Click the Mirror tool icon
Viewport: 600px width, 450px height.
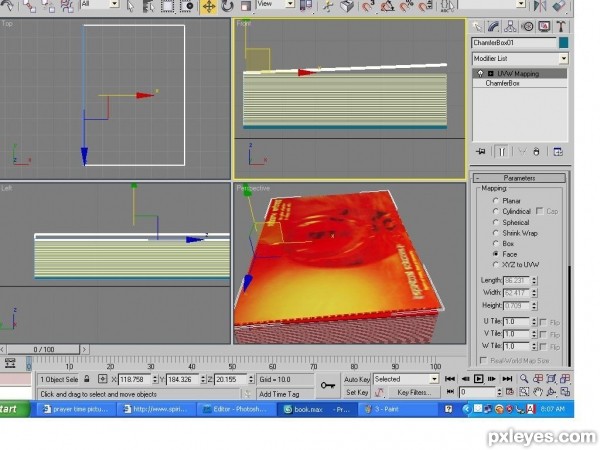540,7
